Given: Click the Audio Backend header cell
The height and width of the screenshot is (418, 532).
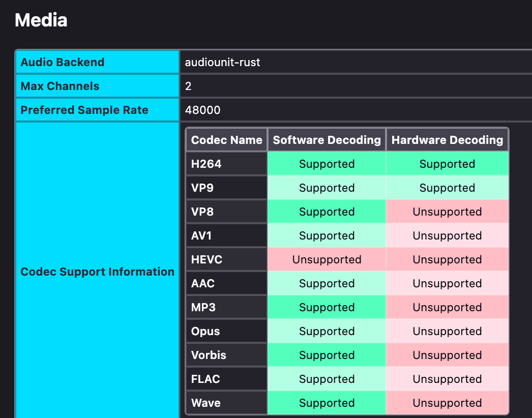Looking at the screenshot, I should click(97, 62).
